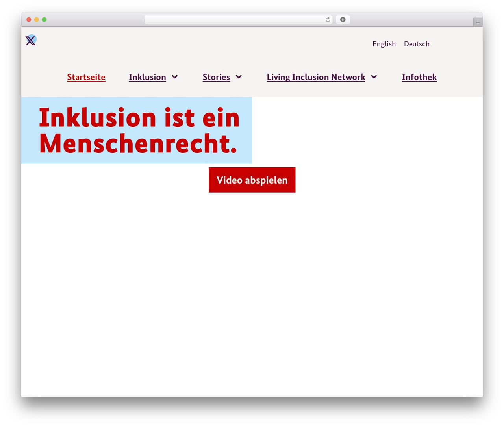The image size is (504, 427).
Task: Go to the Startseite menu item
Action: (x=86, y=77)
